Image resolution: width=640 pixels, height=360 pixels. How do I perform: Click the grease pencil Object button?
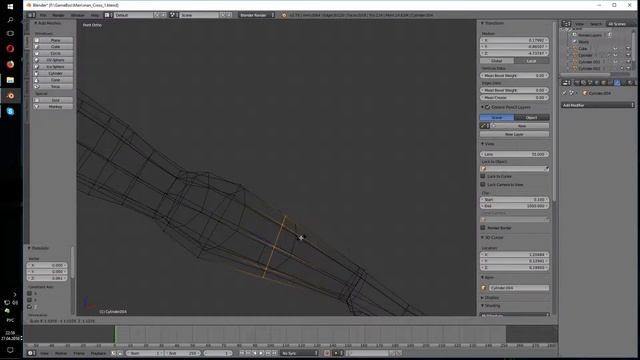click(x=531, y=118)
